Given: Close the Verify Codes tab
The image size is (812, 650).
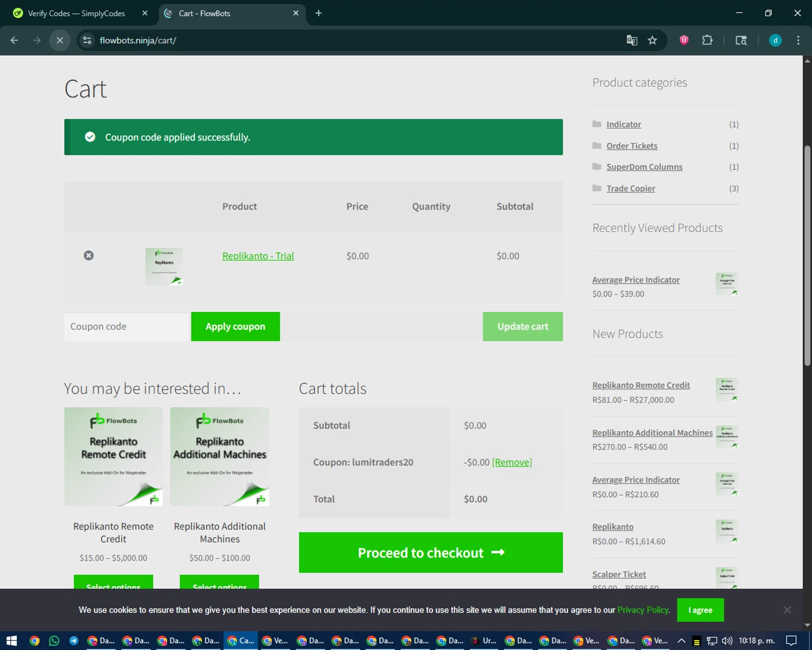Looking at the screenshot, I should pos(145,13).
